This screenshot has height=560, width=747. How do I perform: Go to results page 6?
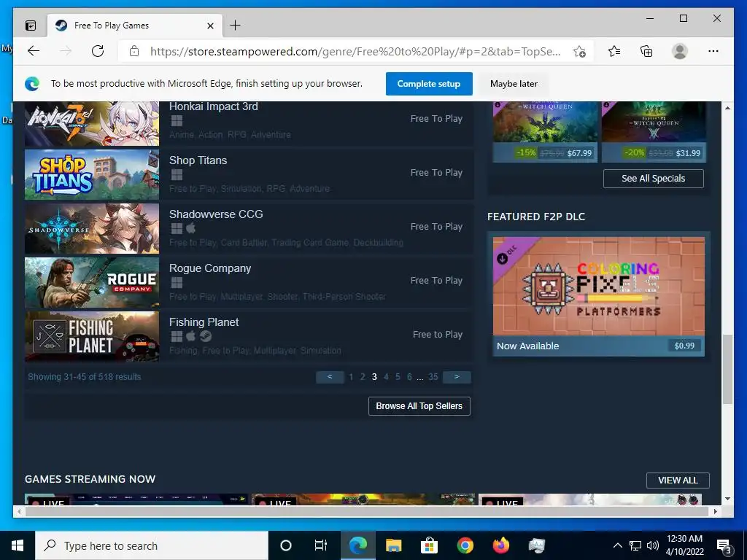(x=409, y=377)
